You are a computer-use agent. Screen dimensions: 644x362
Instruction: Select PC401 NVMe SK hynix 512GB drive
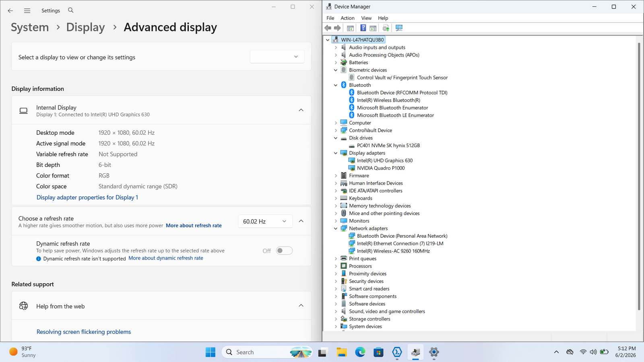pos(388,146)
